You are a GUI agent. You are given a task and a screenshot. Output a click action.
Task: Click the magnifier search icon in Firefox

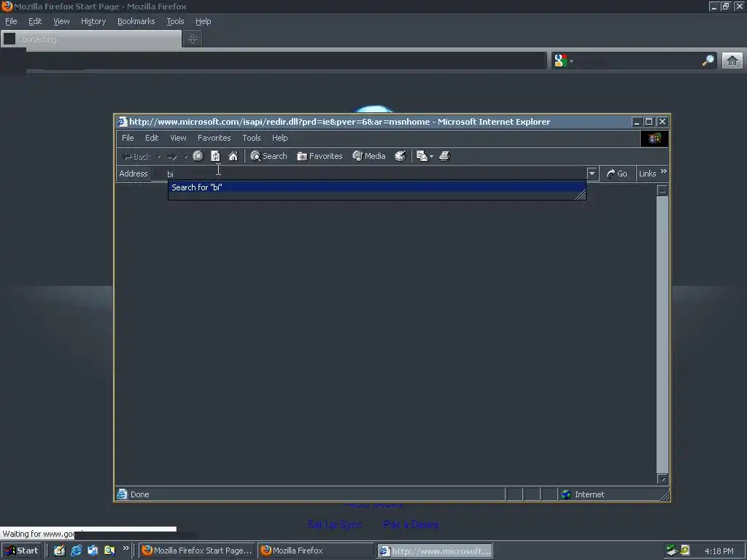tap(708, 61)
